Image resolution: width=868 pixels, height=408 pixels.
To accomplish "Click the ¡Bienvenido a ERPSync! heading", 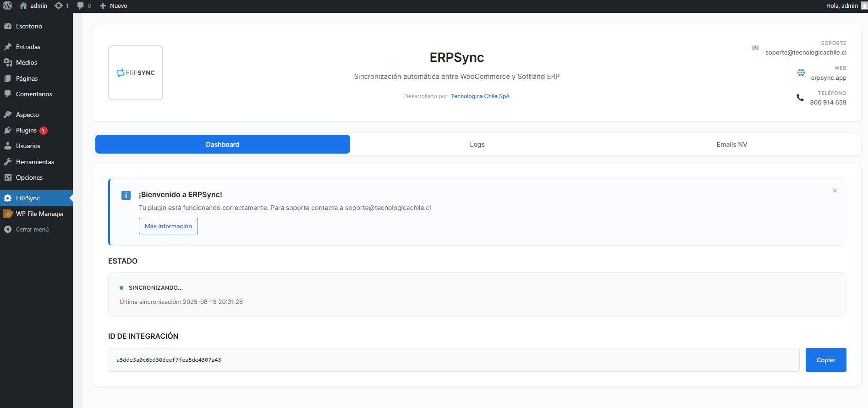I will pyautogui.click(x=181, y=194).
